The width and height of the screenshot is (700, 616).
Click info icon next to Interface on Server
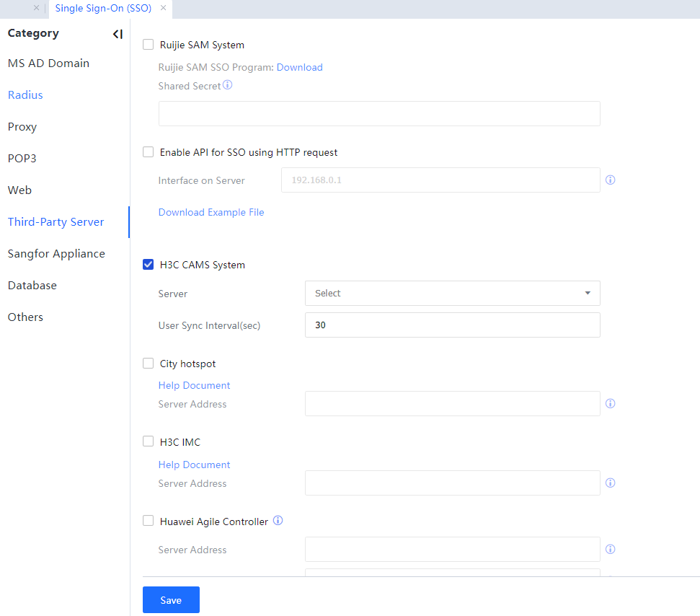pos(610,180)
